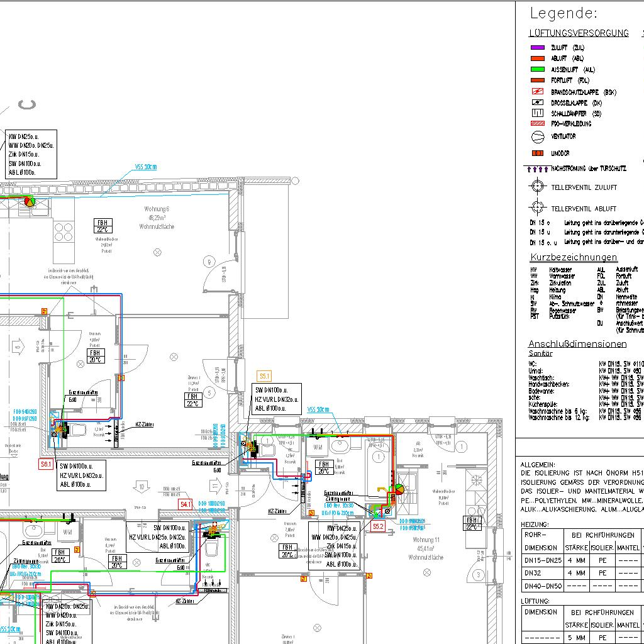This screenshot has height=644, width=644.
Task: Click the Nachströmung arrows symbol in legend
Action: [x=536, y=169]
